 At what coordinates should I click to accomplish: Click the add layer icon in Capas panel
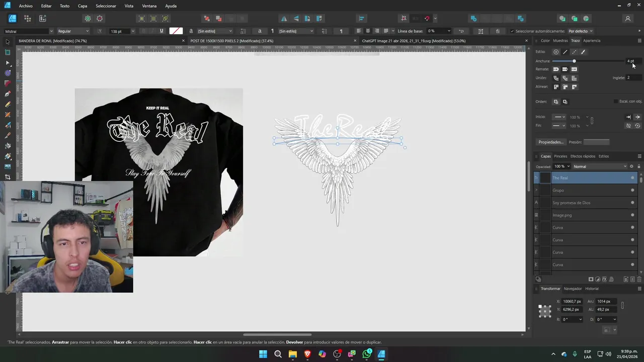click(626, 280)
